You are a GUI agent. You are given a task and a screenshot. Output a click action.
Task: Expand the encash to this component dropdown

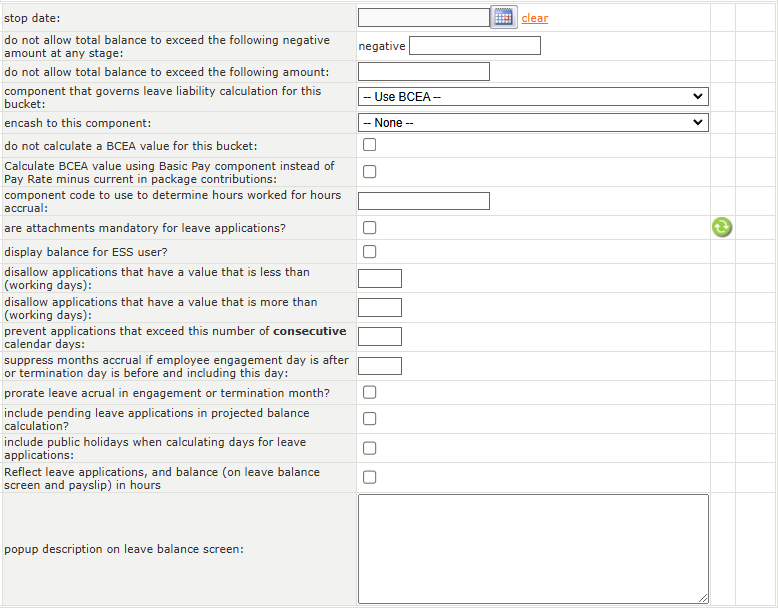tap(533, 123)
